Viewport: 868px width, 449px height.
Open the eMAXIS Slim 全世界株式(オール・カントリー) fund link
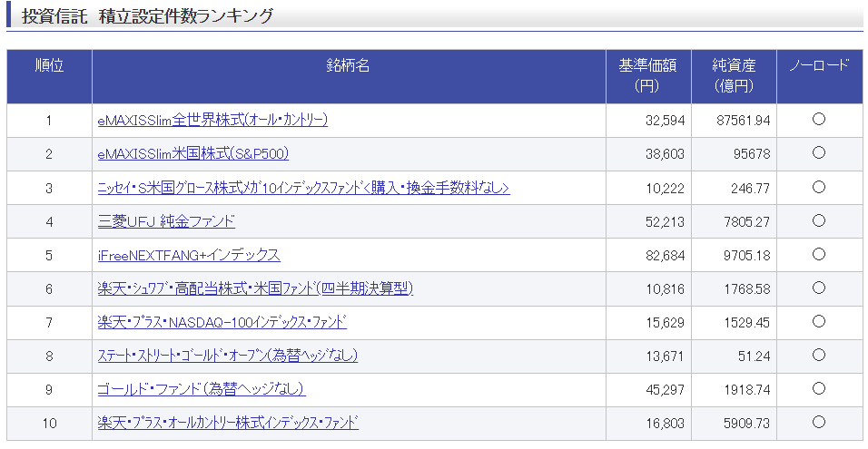[212, 120]
